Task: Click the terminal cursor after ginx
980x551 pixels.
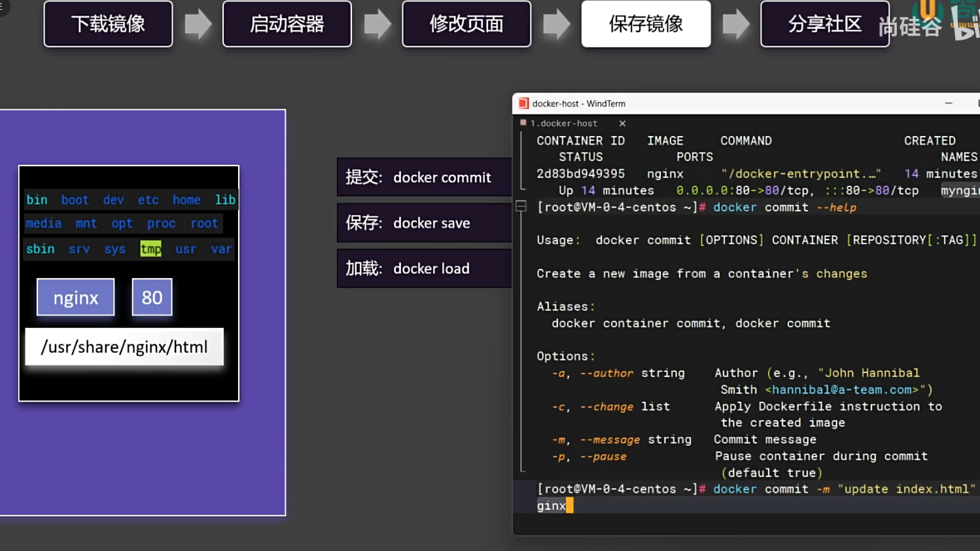Action: pos(570,505)
